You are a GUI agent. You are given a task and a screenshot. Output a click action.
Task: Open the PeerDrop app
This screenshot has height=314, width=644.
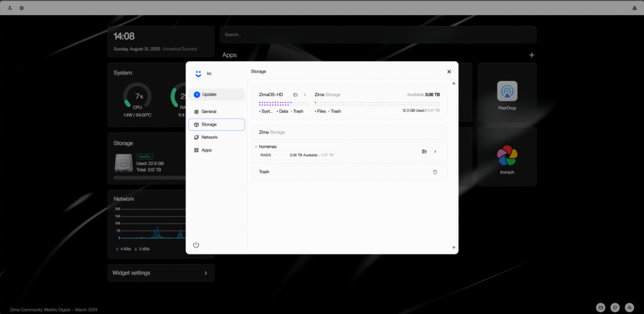coord(508,93)
